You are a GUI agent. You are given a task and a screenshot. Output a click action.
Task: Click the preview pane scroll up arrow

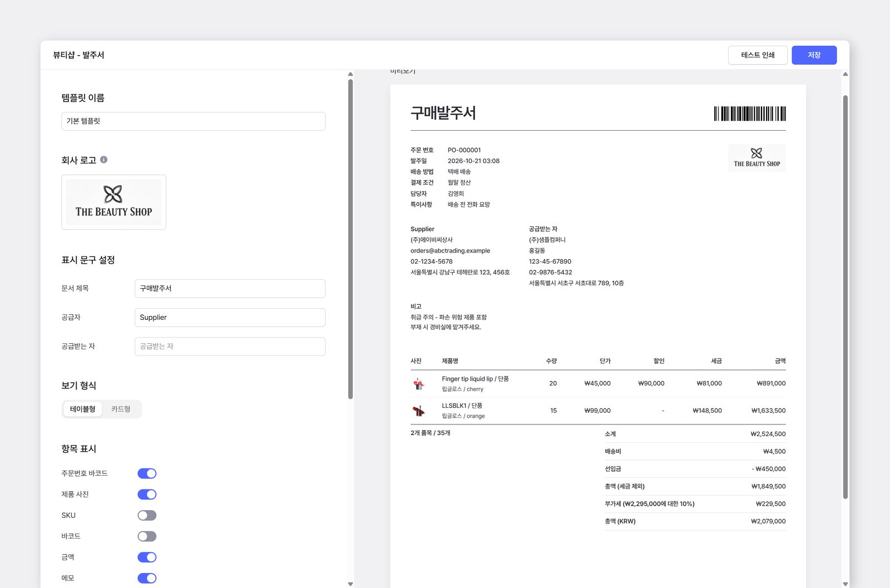pyautogui.click(x=845, y=74)
